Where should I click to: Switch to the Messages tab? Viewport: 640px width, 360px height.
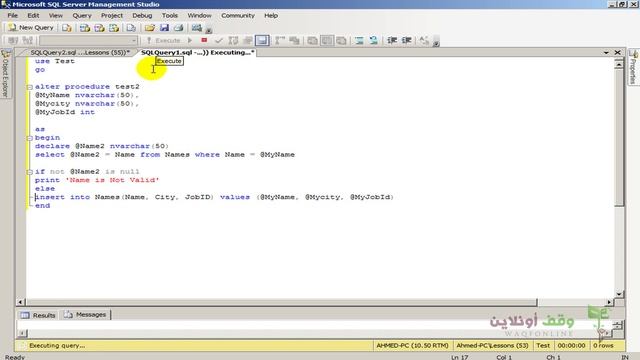(85, 315)
